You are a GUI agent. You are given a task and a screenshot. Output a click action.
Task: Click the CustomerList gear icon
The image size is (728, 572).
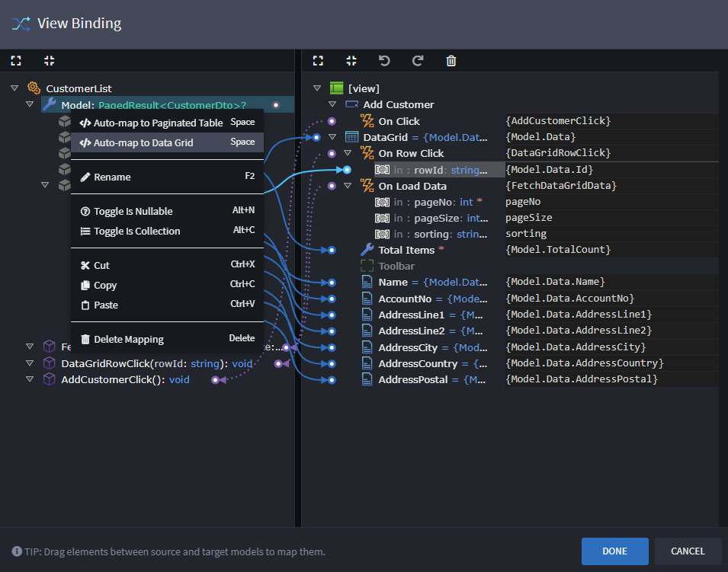tap(34, 88)
